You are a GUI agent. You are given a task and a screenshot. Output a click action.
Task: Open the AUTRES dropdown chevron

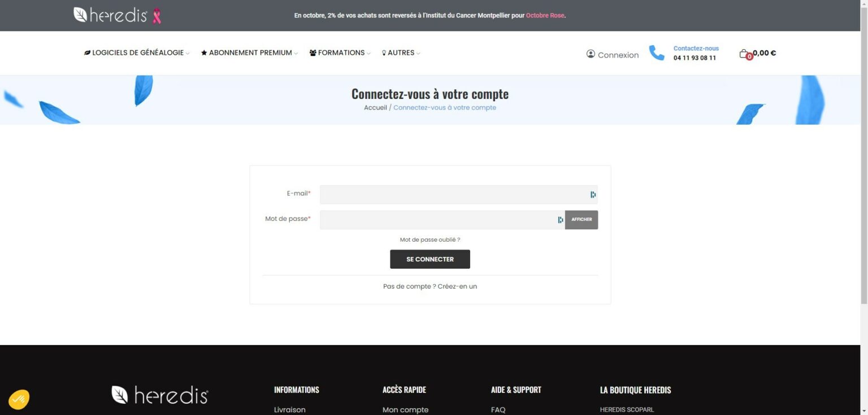pyautogui.click(x=419, y=53)
